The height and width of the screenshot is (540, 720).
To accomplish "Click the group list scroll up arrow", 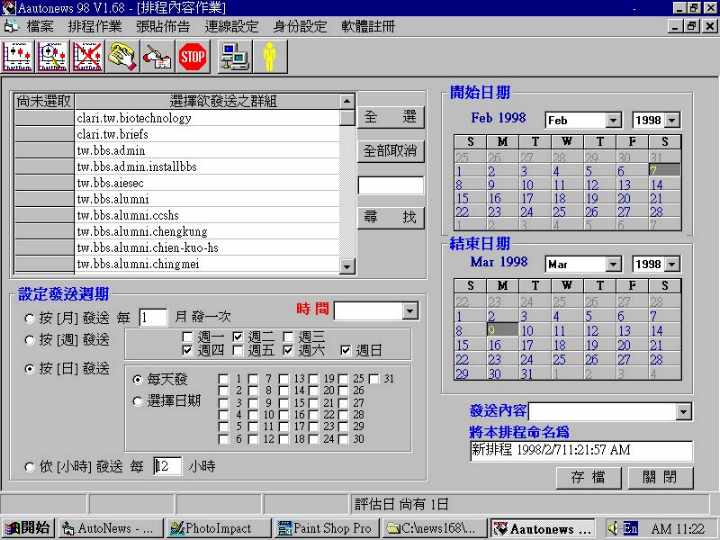I will 347,101.
